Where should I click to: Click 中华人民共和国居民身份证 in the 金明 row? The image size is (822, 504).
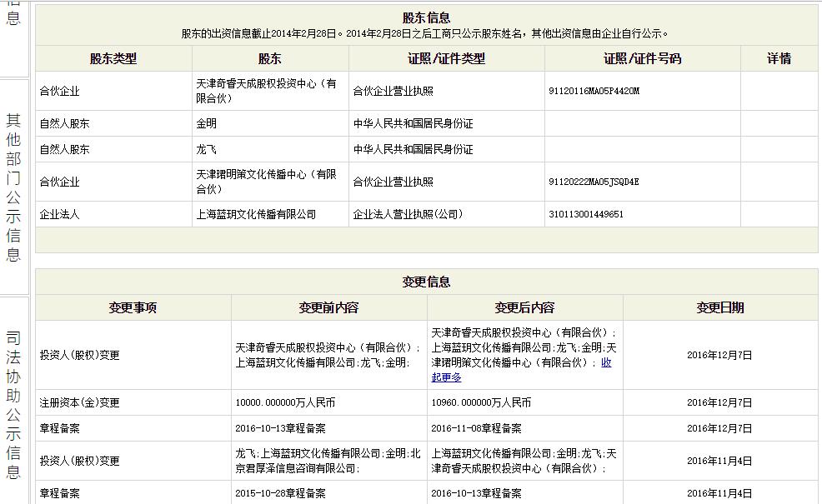414,123
